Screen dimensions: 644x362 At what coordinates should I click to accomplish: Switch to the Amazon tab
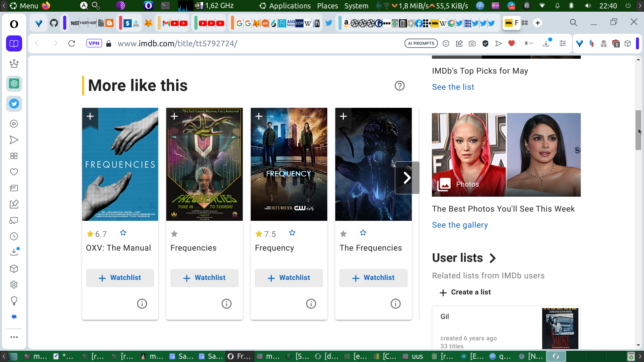coord(346,23)
